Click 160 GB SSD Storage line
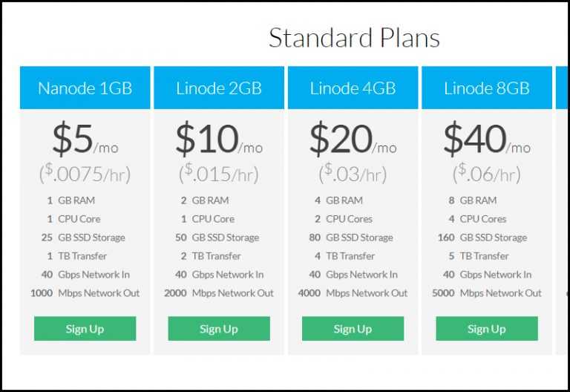 click(482, 238)
